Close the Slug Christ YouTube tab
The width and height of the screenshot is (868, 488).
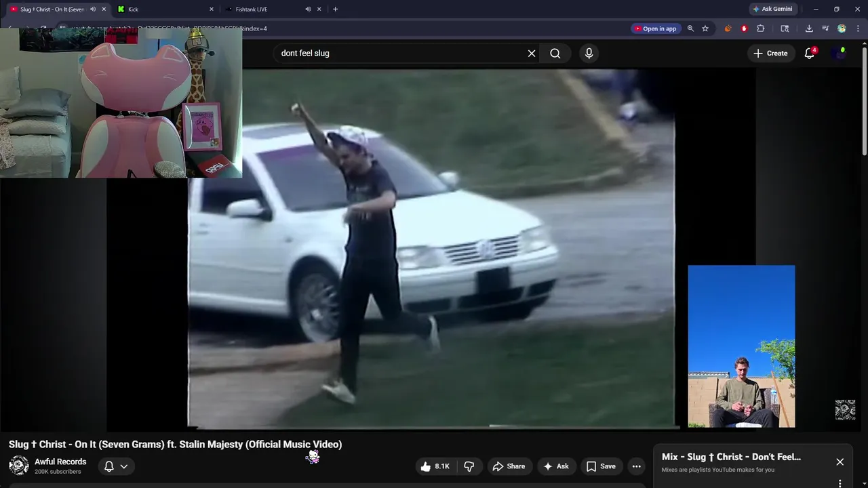pos(104,9)
